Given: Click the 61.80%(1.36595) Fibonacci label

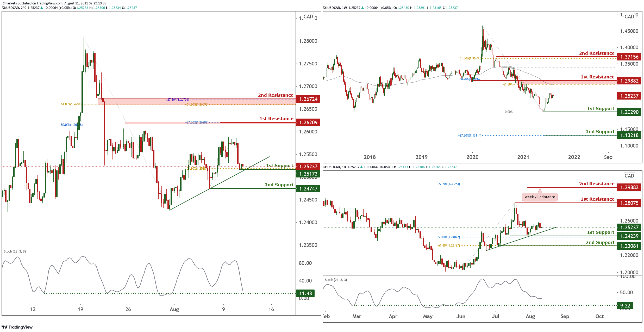Looking at the screenshot, I should pos(470,58).
